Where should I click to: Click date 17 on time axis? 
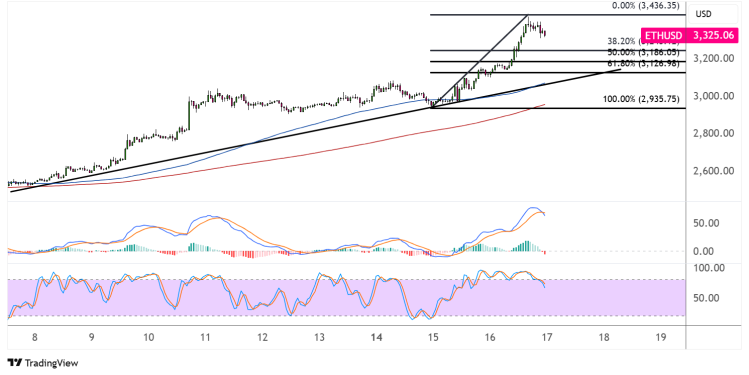pyautogui.click(x=547, y=338)
